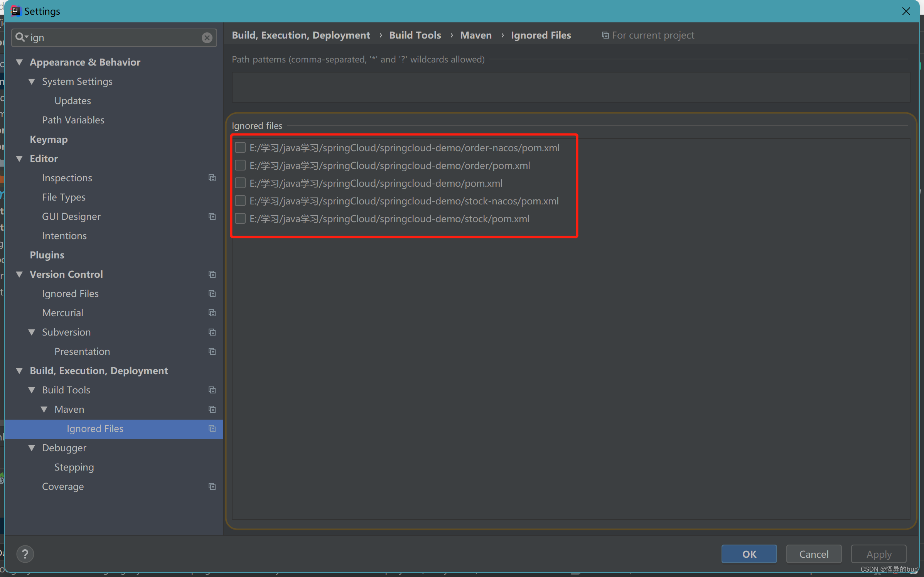Select the stock-nacos/pom.xml path text

[x=404, y=201]
